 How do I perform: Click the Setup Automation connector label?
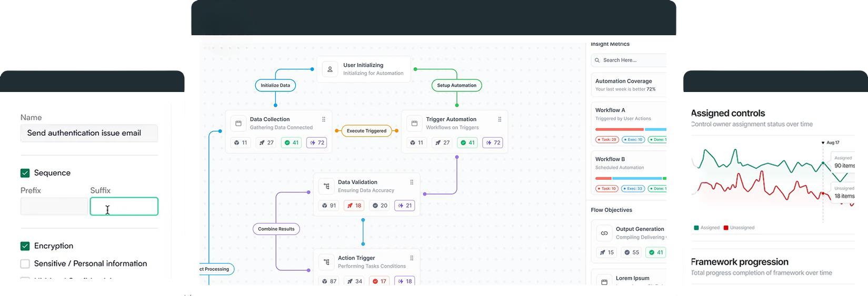456,85
